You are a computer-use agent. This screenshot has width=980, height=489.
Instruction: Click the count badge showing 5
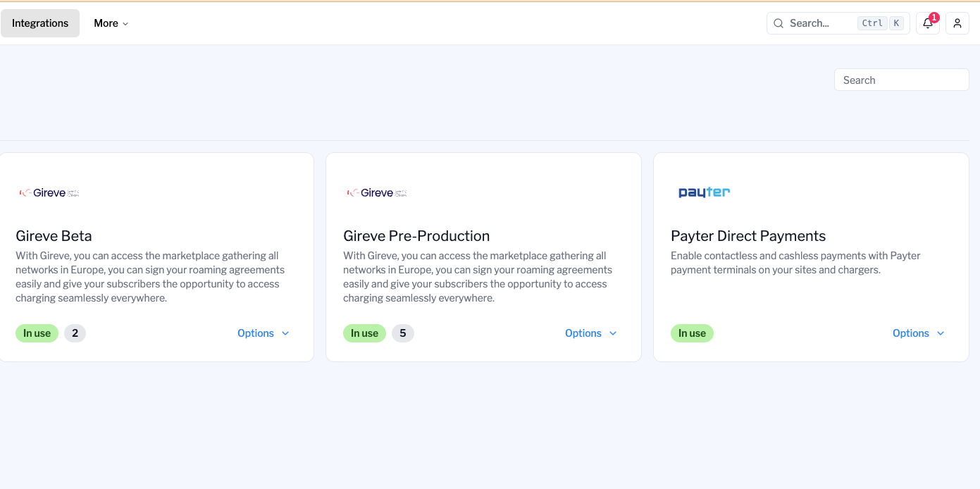point(403,333)
